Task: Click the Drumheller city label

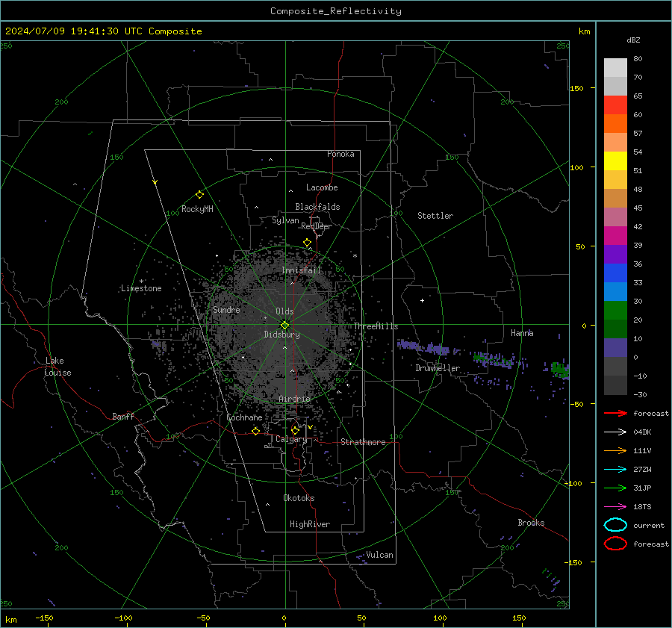Action: point(438,368)
